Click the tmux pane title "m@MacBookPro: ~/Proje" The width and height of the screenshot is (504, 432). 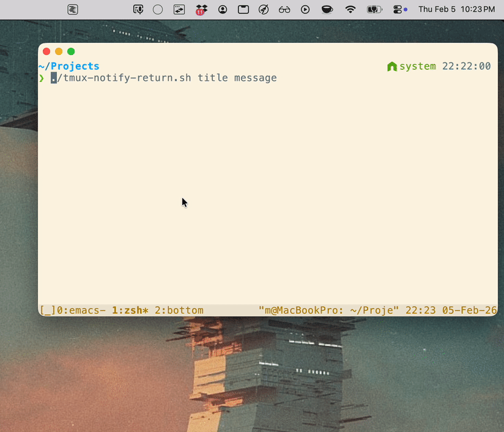click(x=328, y=310)
